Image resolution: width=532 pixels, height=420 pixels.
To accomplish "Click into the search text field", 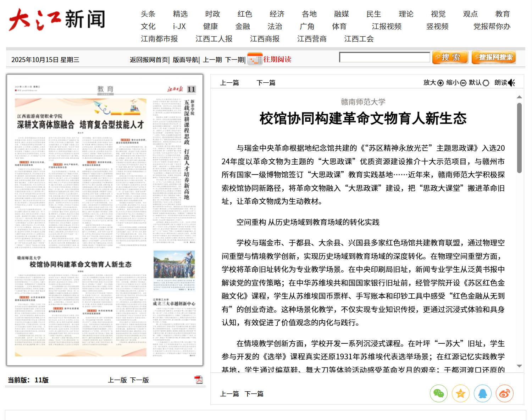I will (x=384, y=57).
